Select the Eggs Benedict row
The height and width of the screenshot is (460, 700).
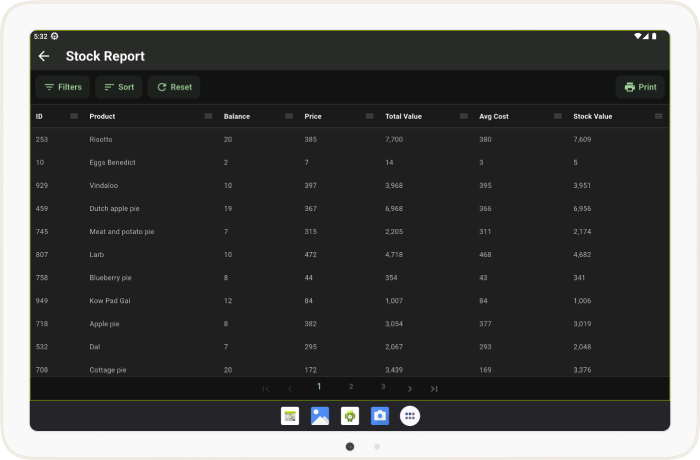(350, 163)
